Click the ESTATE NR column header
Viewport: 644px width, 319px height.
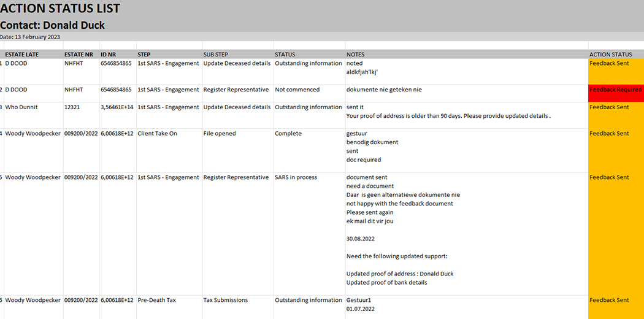(79, 55)
